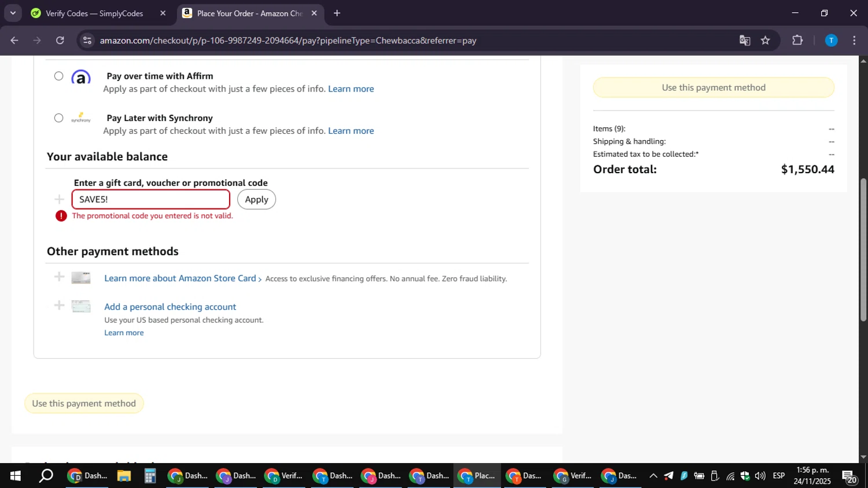Open the volume speaker tray icon
The height and width of the screenshot is (488, 868).
[x=760, y=476]
